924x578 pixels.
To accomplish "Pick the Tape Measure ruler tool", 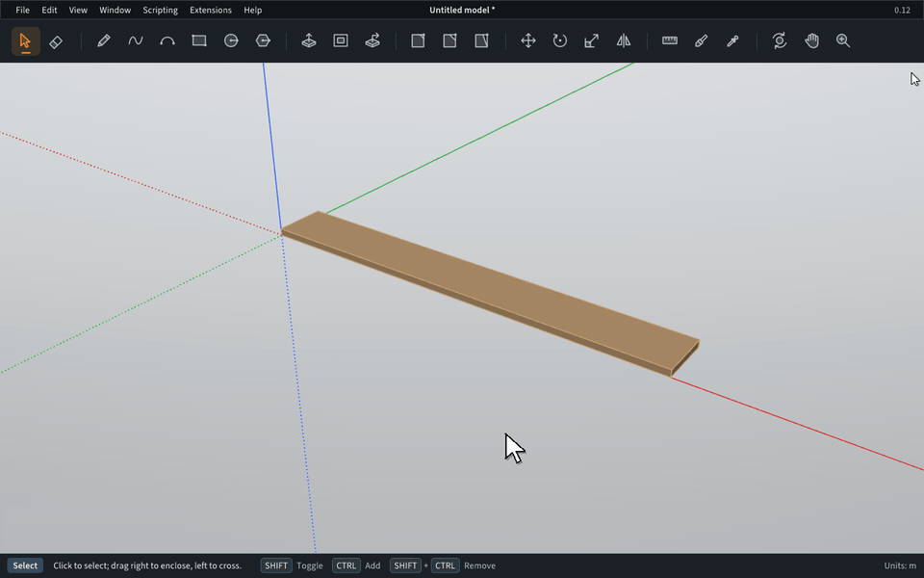I will coord(670,40).
